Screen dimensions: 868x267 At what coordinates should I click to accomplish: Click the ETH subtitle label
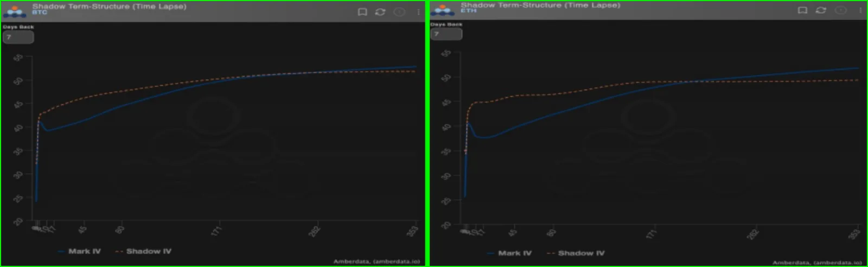point(468,10)
